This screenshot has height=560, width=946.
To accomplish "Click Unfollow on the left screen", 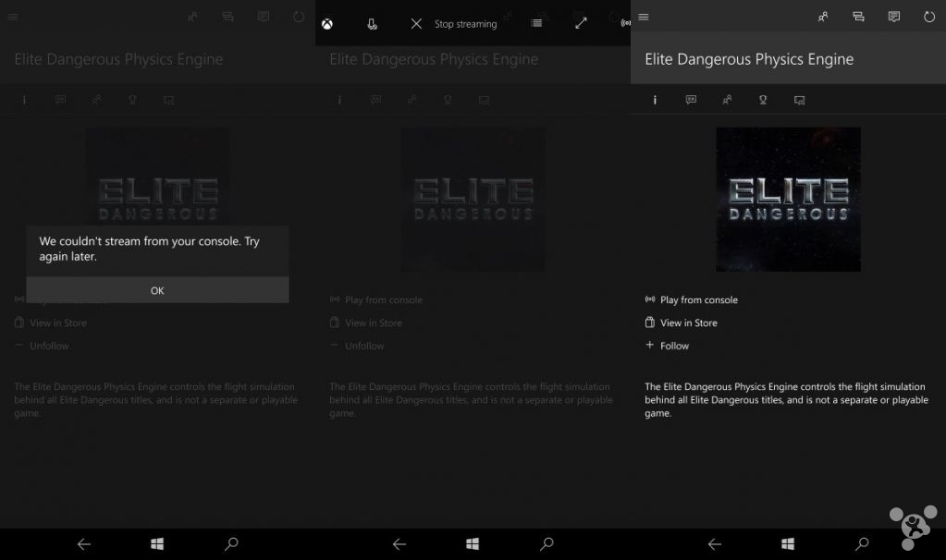I will tap(42, 346).
